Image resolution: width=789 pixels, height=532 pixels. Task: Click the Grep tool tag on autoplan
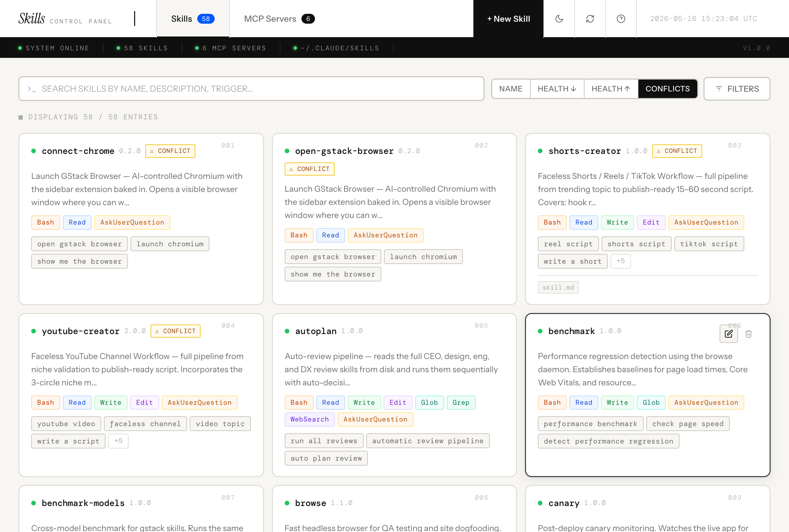[x=461, y=403]
